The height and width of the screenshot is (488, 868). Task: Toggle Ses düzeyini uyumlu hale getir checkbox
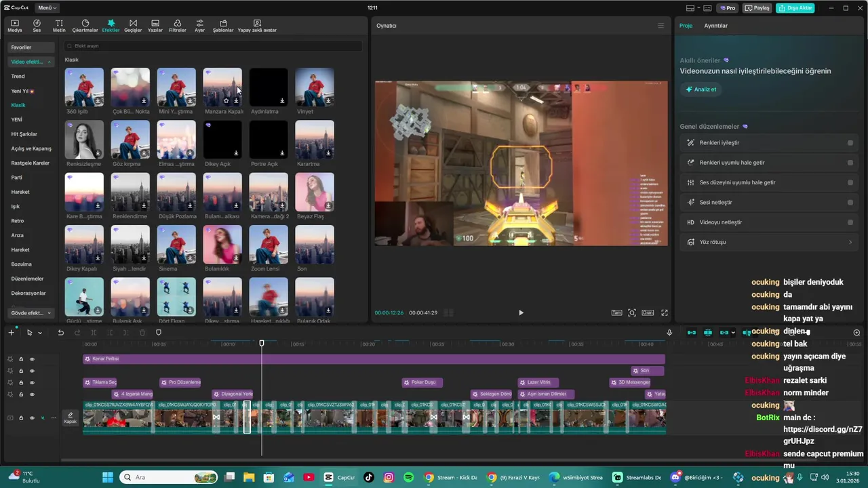850,182
